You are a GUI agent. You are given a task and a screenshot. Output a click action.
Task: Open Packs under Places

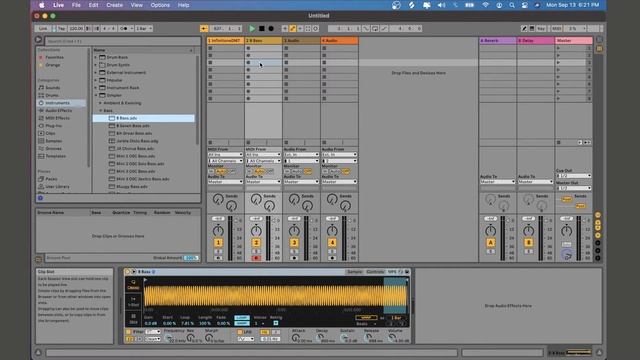(x=51, y=179)
